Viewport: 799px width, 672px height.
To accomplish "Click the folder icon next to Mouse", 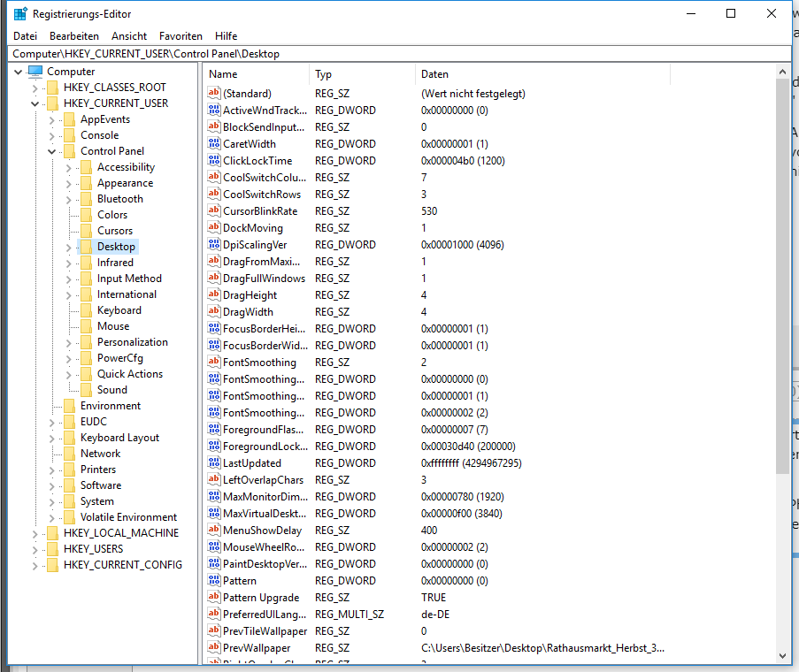I will coord(86,326).
